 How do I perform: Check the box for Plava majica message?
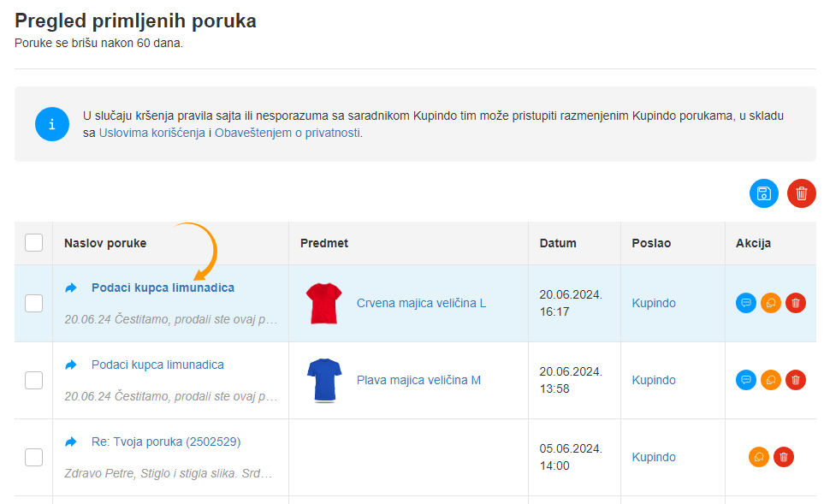(x=33, y=380)
